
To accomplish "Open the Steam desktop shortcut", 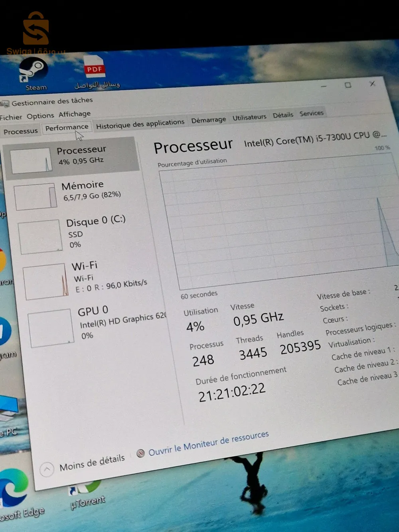I will click(x=34, y=74).
